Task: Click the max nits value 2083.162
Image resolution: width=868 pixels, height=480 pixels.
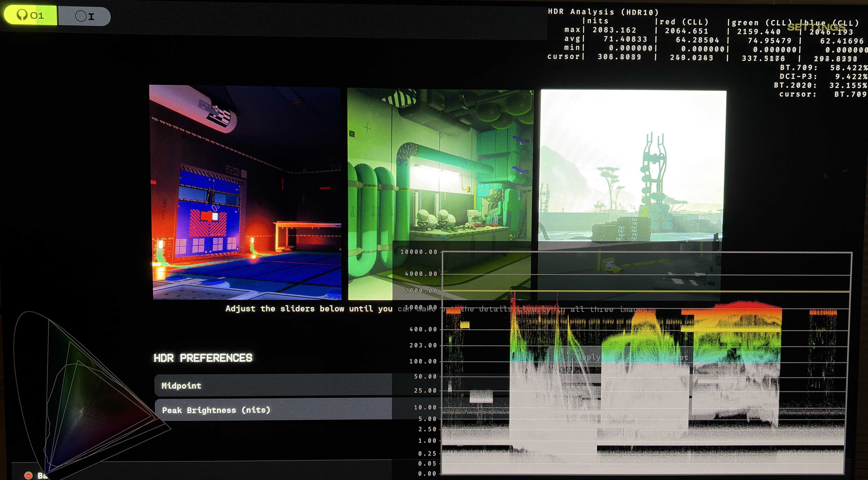Action: 614,30
